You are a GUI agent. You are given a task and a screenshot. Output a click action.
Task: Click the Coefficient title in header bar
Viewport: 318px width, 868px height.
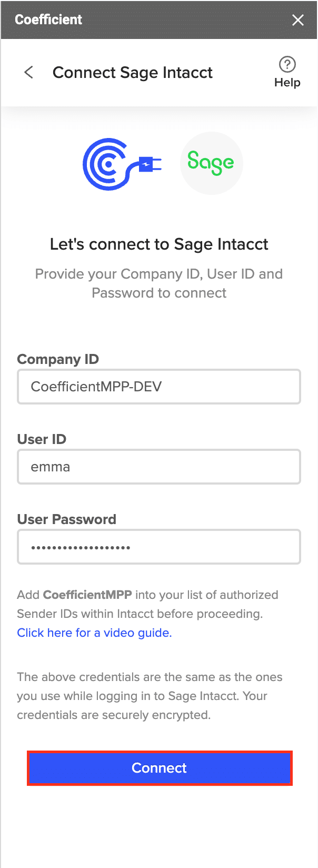[48, 20]
